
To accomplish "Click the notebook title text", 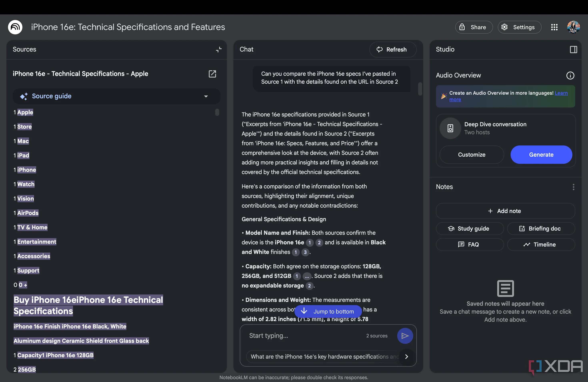I will (x=128, y=27).
